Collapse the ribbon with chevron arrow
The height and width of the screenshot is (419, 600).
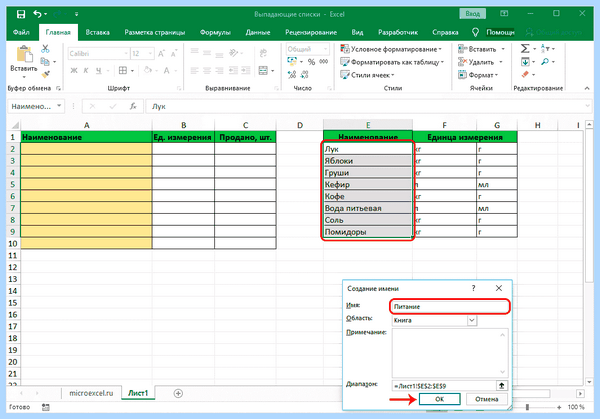click(587, 88)
